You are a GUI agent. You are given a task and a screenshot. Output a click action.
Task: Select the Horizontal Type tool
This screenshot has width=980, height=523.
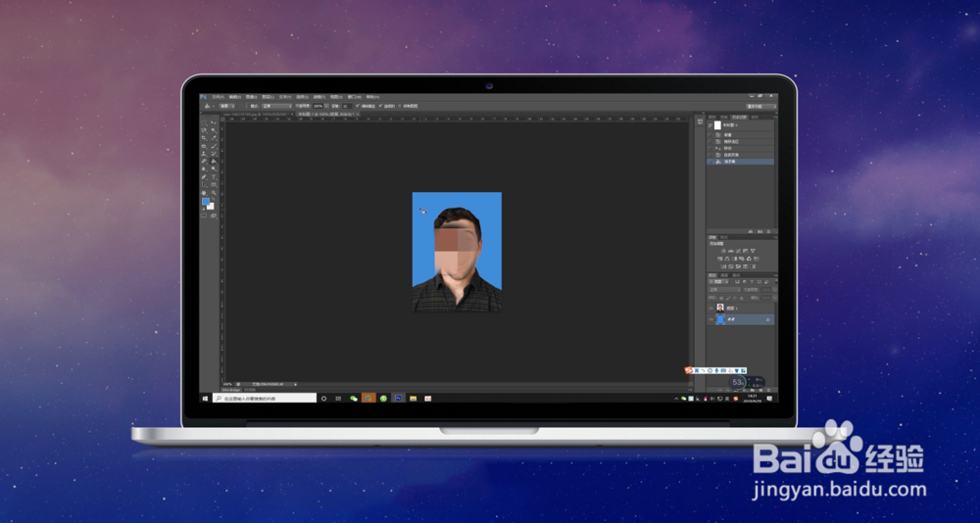coord(213,177)
